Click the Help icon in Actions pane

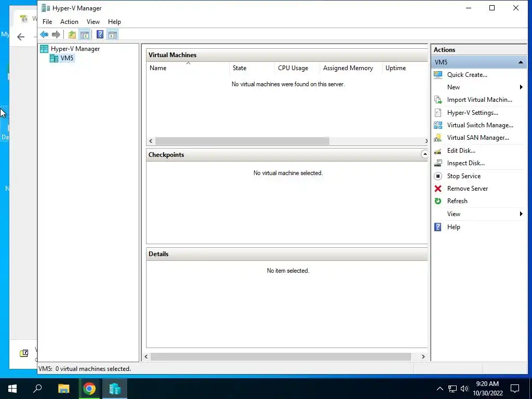point(438,227)
